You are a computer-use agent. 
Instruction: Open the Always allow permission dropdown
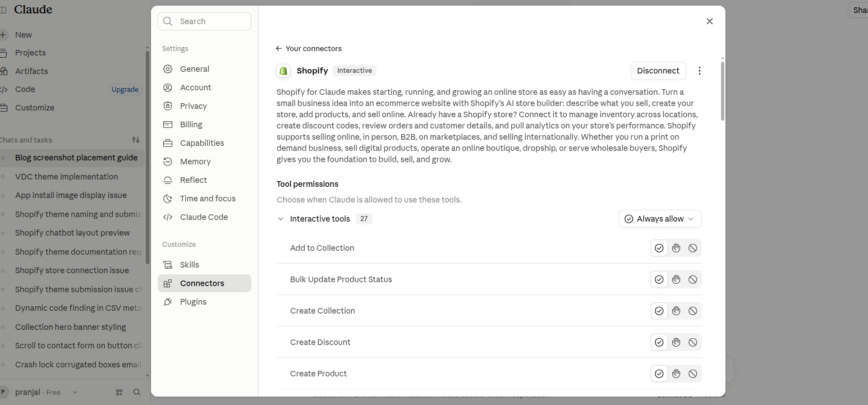tap(660, 219)
